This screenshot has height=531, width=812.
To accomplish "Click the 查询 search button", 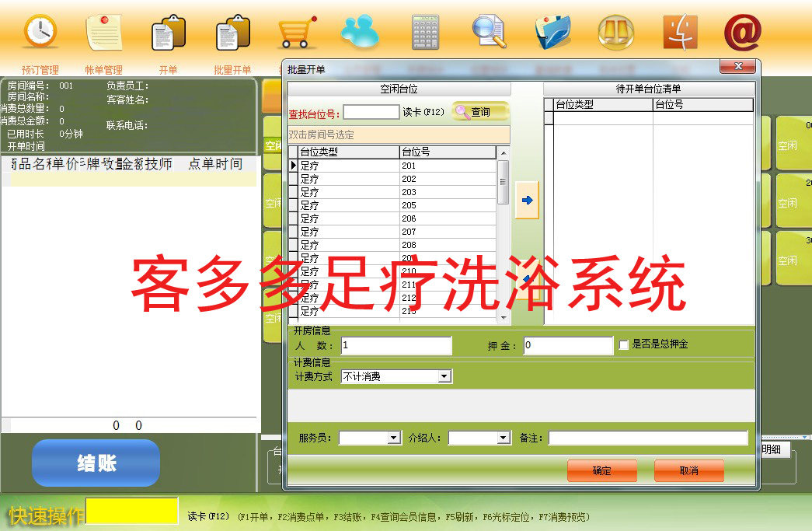I will [x=480, y=112].
